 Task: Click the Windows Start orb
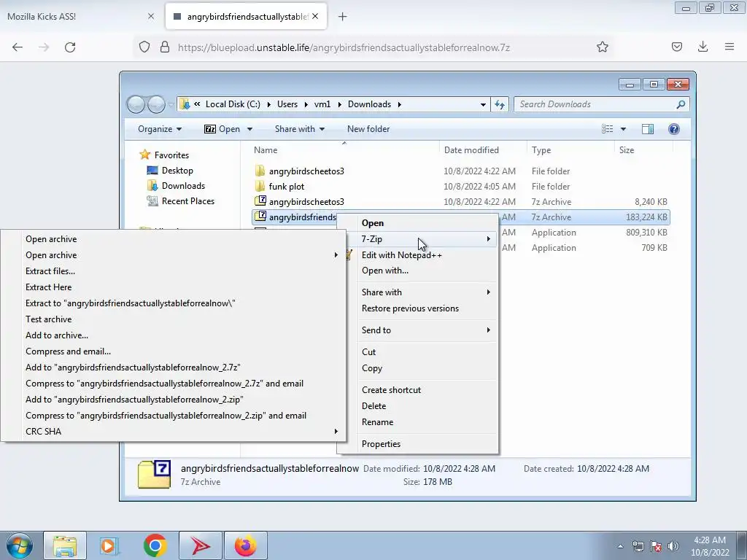(x=20, y=545)
